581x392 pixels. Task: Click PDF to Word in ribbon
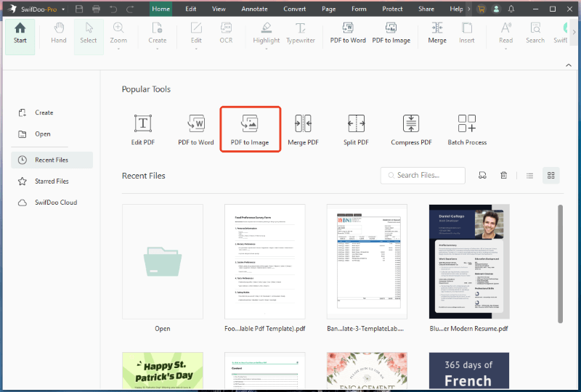coord(348,33)
